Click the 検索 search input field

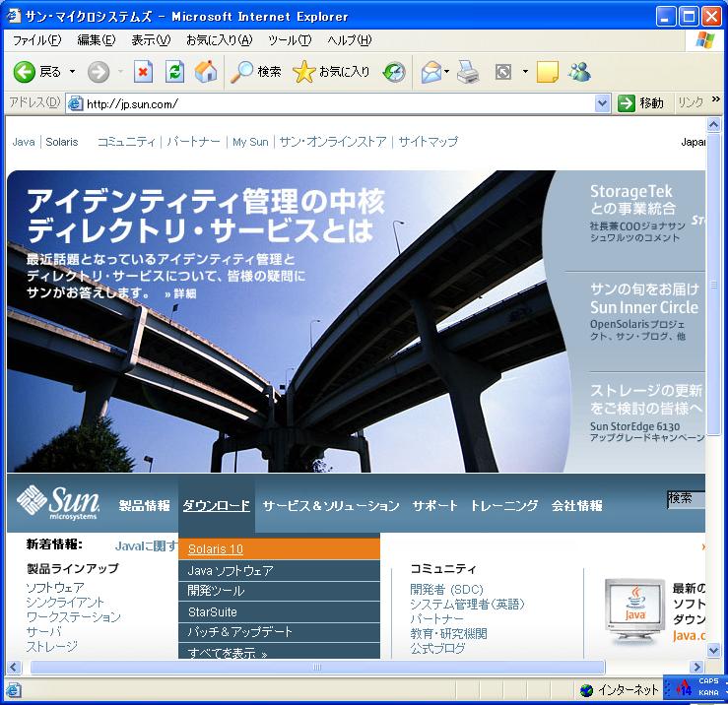click(x=686, y=499)
